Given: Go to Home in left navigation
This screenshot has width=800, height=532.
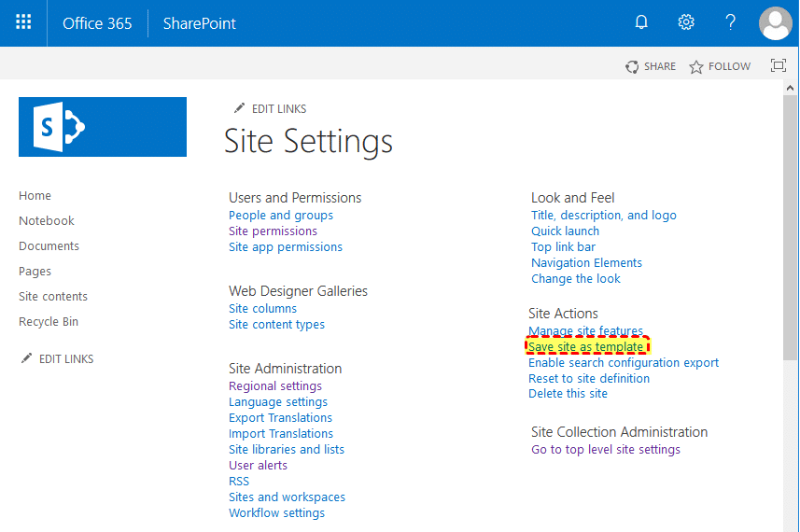Looking at the screenshot, I should 35,196.
